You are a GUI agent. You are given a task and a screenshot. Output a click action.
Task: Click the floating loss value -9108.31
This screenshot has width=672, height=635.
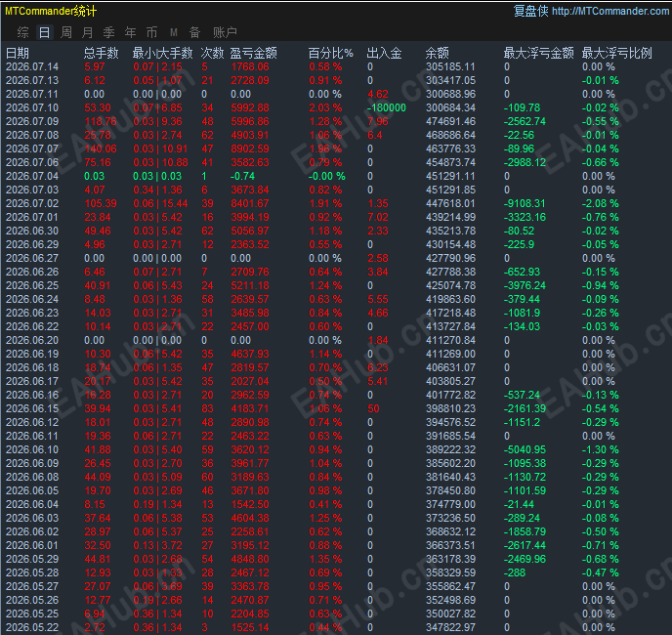pos(525,203)
